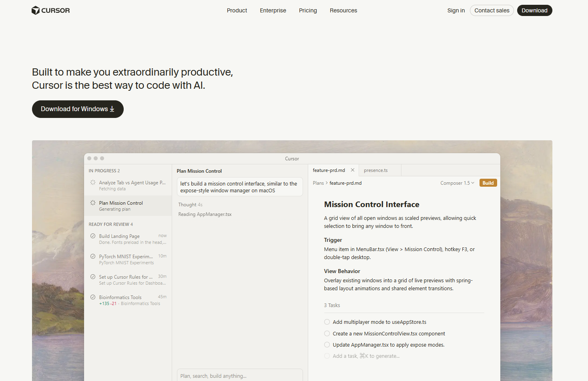Open the Composer 1.5 model dropdown

pos(457,183)
